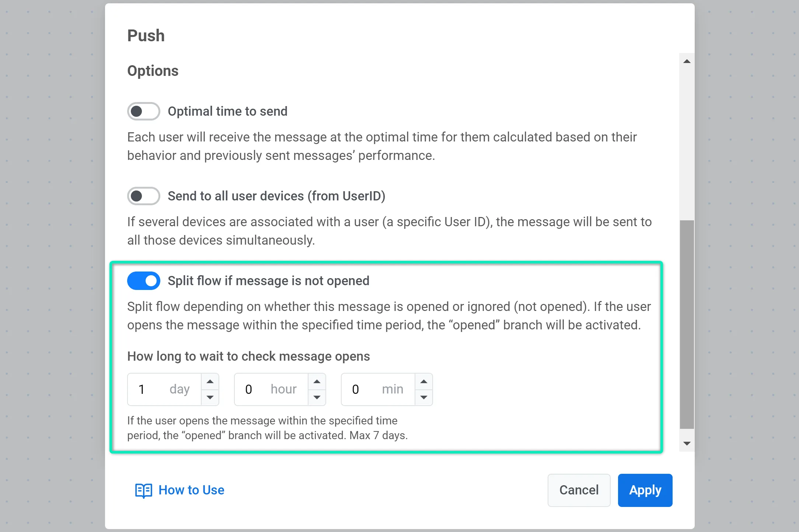Click the Optimal time to send label
Viewport: 799px width, 532px height.
[227, 111]
